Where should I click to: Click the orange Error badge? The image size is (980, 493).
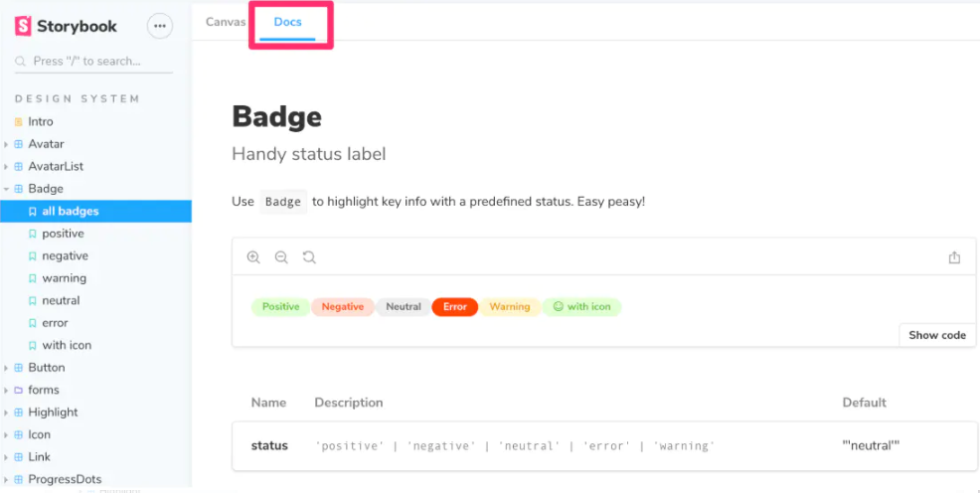(x=455, y=307)
